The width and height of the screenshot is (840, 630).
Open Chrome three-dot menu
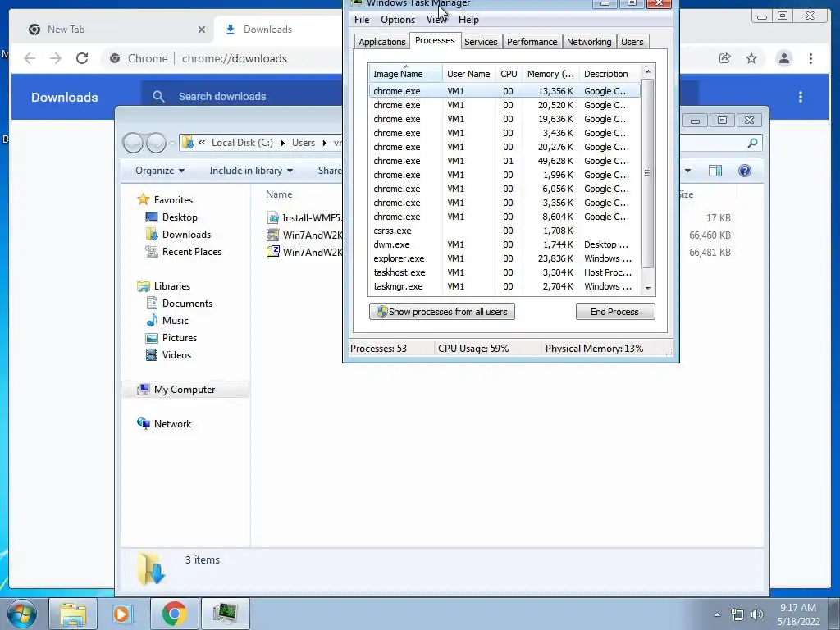(811, 58)
